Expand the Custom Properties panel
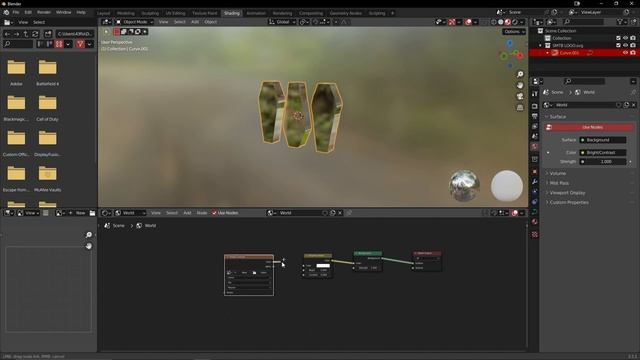The image size is (640, 360). pyautogui.click(x=569, y=202)
